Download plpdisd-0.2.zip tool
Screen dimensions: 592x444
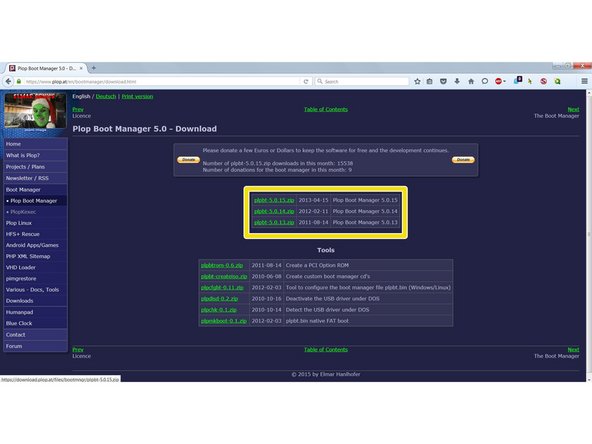(x=219, y=299)
